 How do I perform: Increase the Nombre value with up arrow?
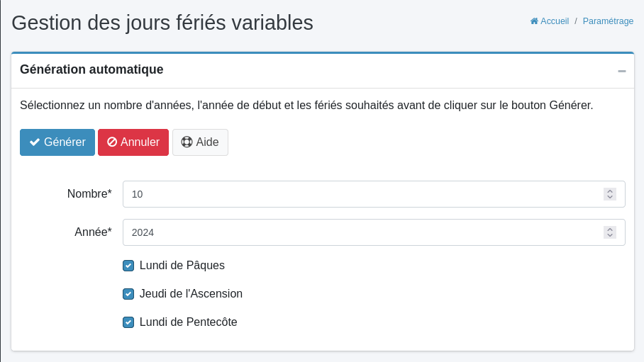[610, 191]
